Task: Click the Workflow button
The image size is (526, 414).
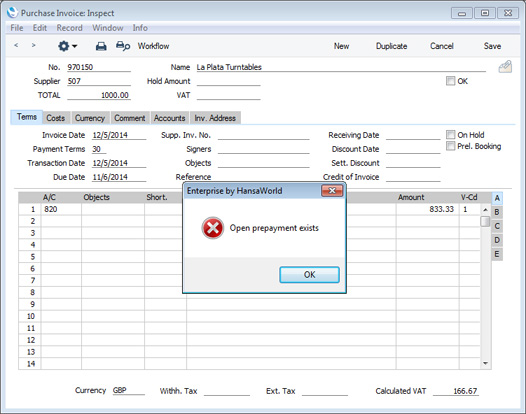Action: 153,46
